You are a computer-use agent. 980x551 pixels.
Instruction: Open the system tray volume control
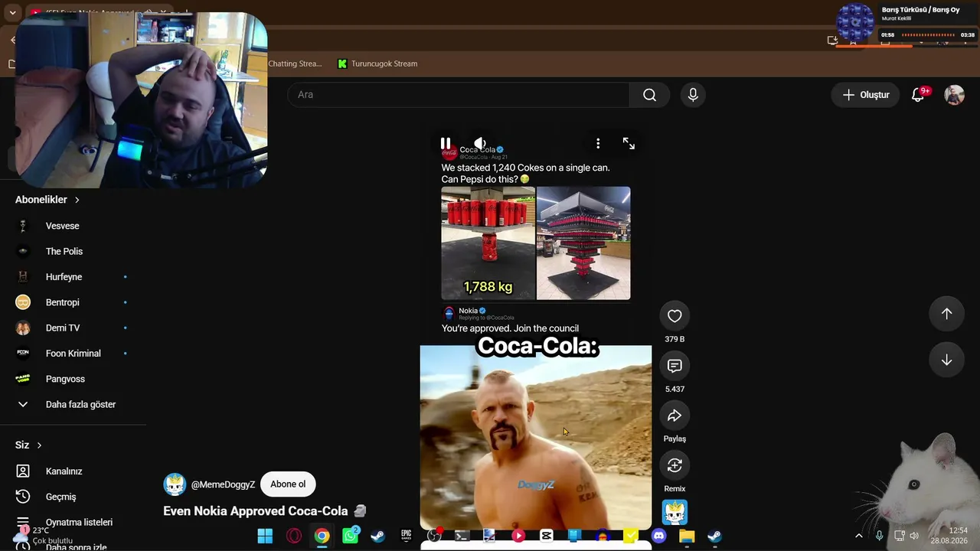[914, 536]
